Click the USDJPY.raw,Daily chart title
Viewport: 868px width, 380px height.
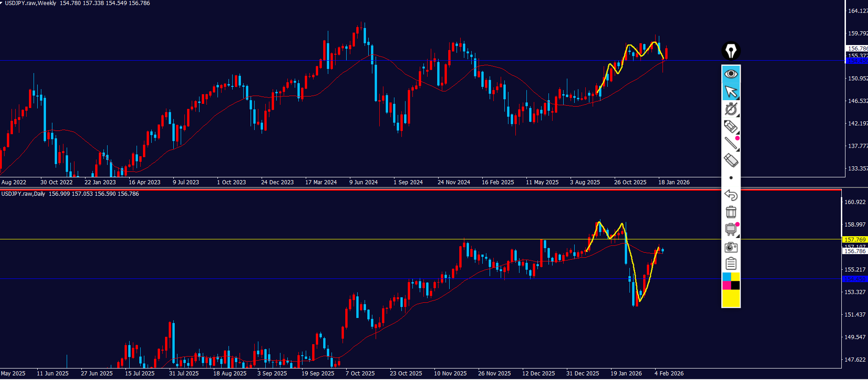23,194
